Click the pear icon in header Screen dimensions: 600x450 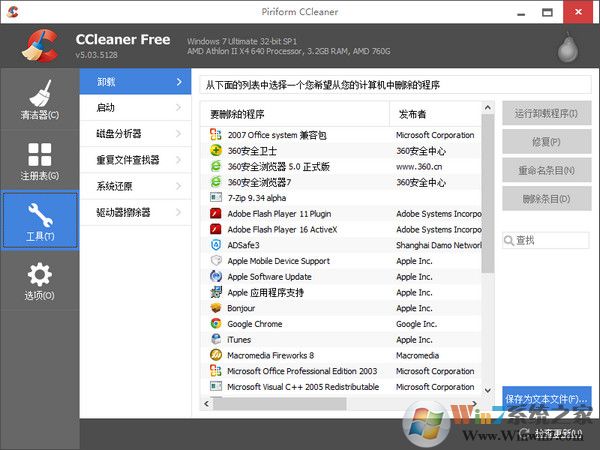pos(567,47)
